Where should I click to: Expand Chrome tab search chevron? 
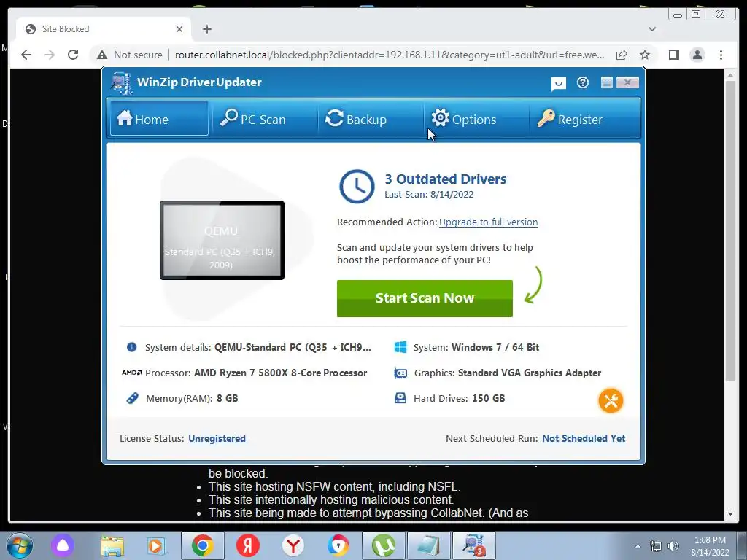(652, 29)
